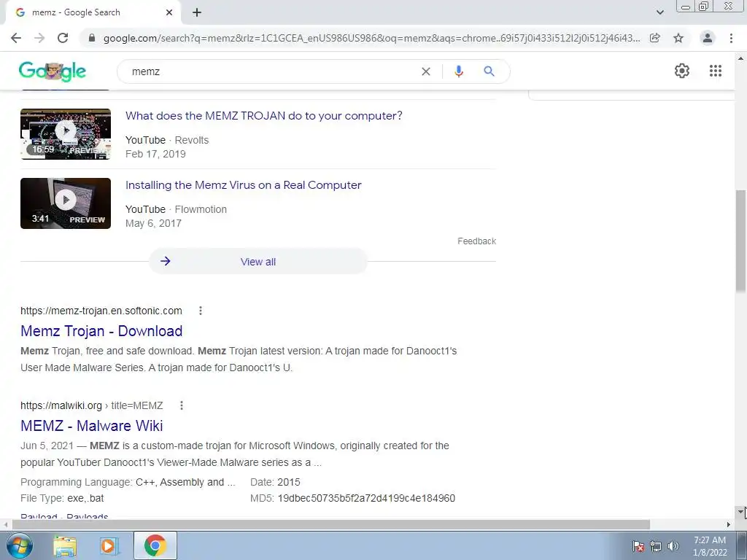This screenshot has width=747, height=560.
Task: Click the scroll up arrow
Action: click(x=741, y=58)
